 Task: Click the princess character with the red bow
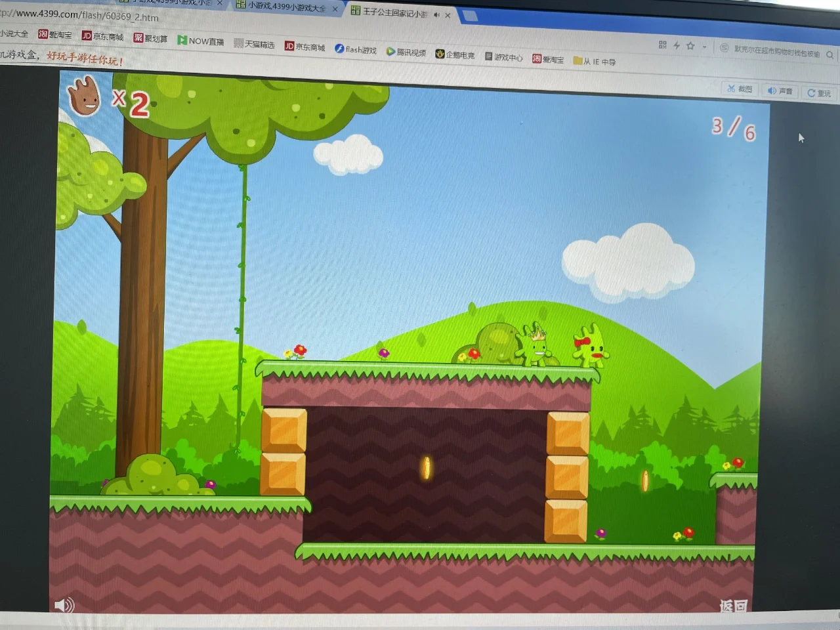point(591,346)
